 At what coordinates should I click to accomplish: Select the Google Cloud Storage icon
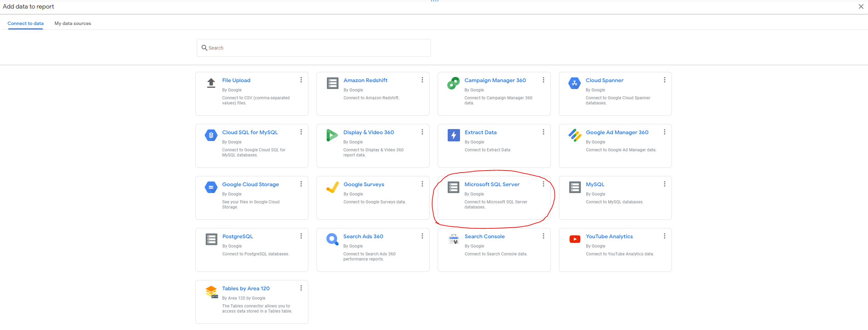tap(211, 187)
